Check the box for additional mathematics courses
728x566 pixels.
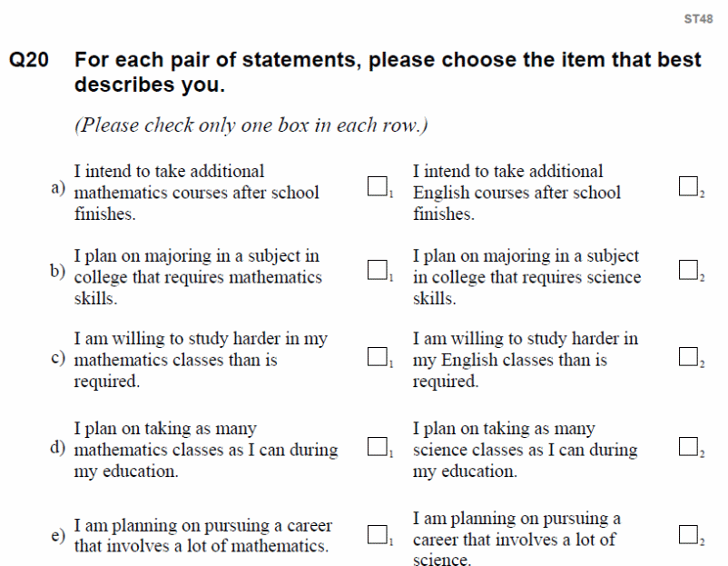click(x=377, y=185)
